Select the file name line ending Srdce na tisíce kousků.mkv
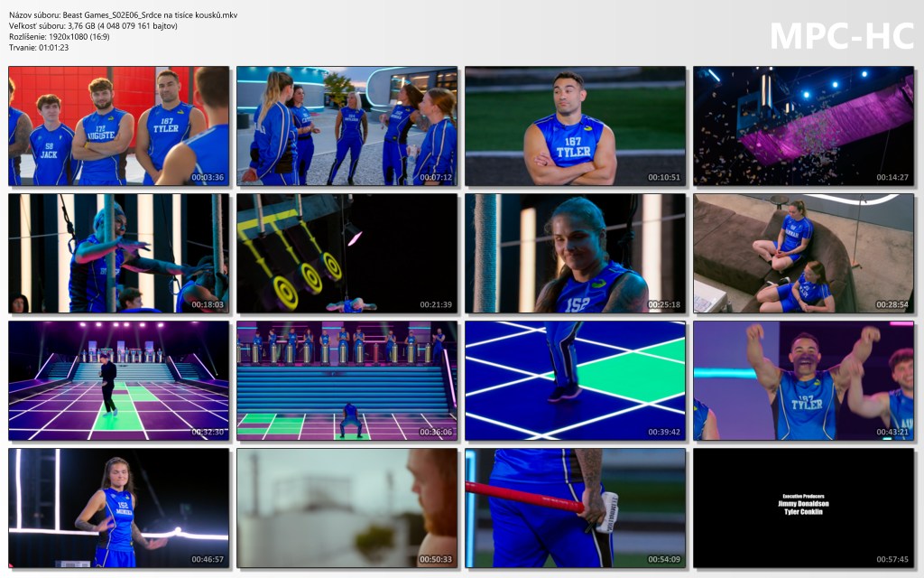The height and width of the screenshot is (578, 924). (x=123, y=14)
